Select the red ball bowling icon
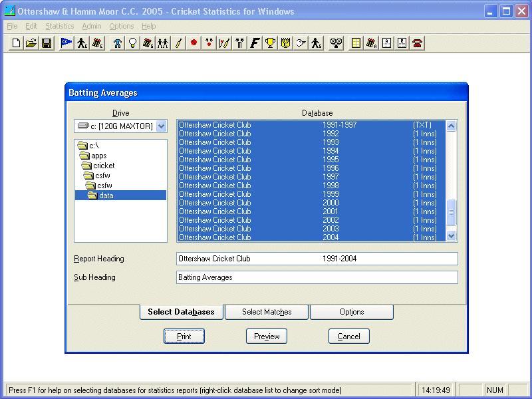This screenshot has width=532, height=399. 194,43
